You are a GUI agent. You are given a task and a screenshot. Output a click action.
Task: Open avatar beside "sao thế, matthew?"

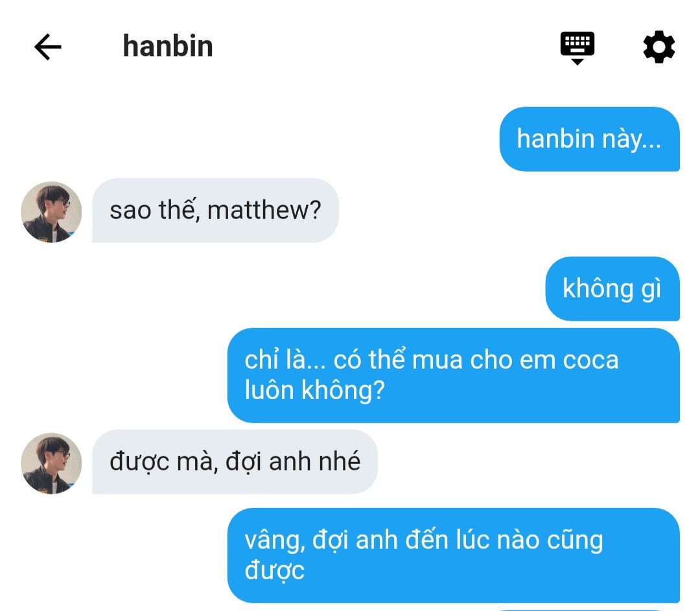(x=51, y=212)
